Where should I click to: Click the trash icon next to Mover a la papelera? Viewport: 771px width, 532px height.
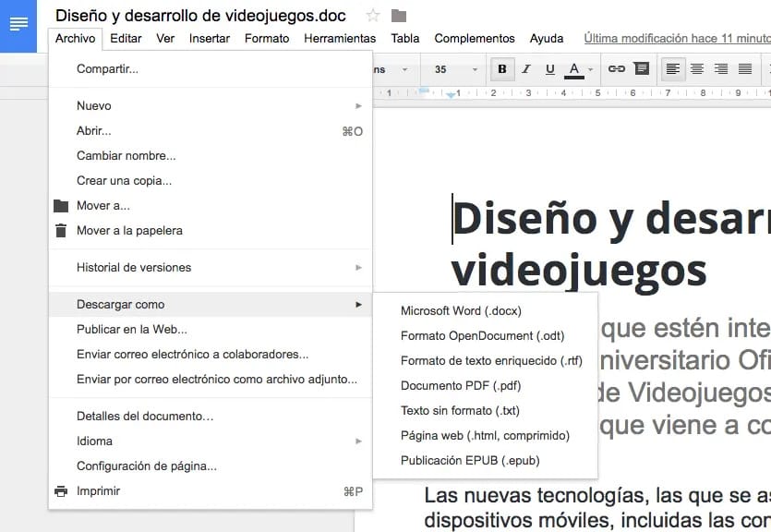(x=61, y=231)
